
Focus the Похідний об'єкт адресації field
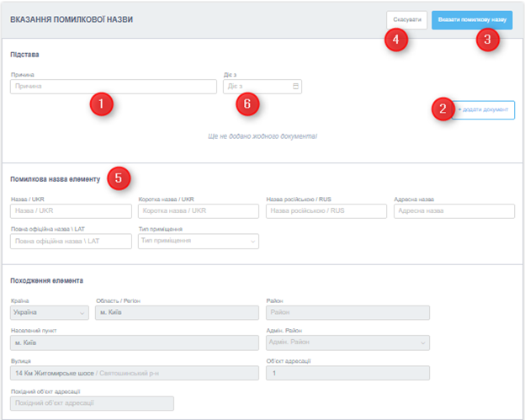[x=92, y=403]
